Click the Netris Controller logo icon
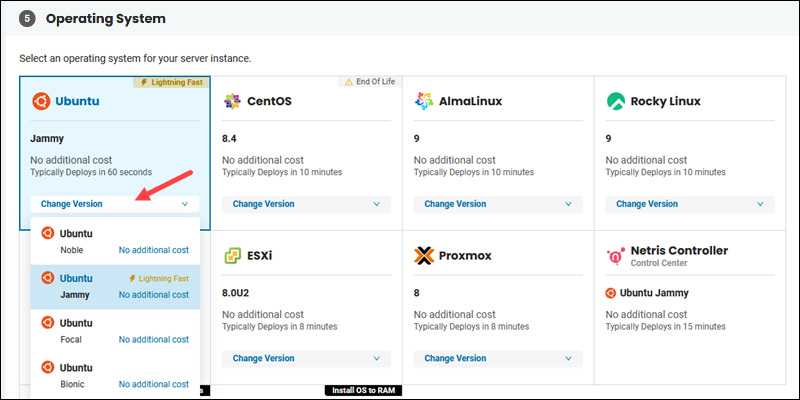 tap(615, 255)
